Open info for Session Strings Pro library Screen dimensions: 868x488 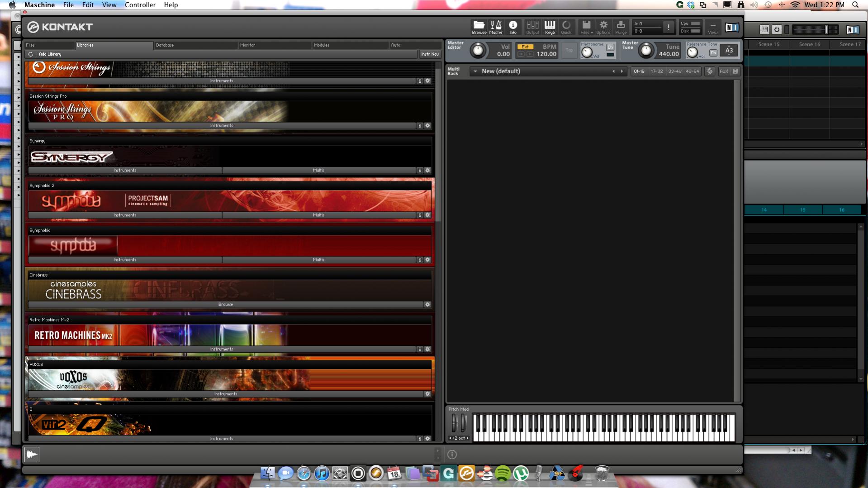click(x=420, y=126)
